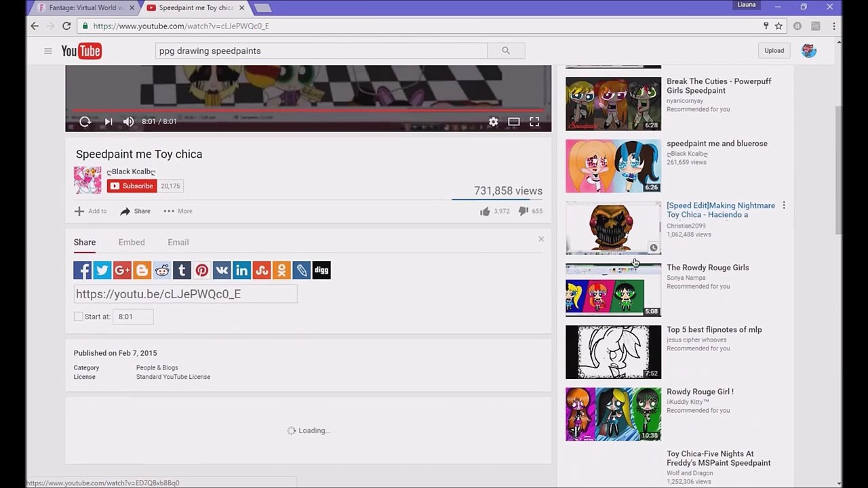The image size is (868, 488).
Task: Switch to the Email tab
Action: [178, 242]
